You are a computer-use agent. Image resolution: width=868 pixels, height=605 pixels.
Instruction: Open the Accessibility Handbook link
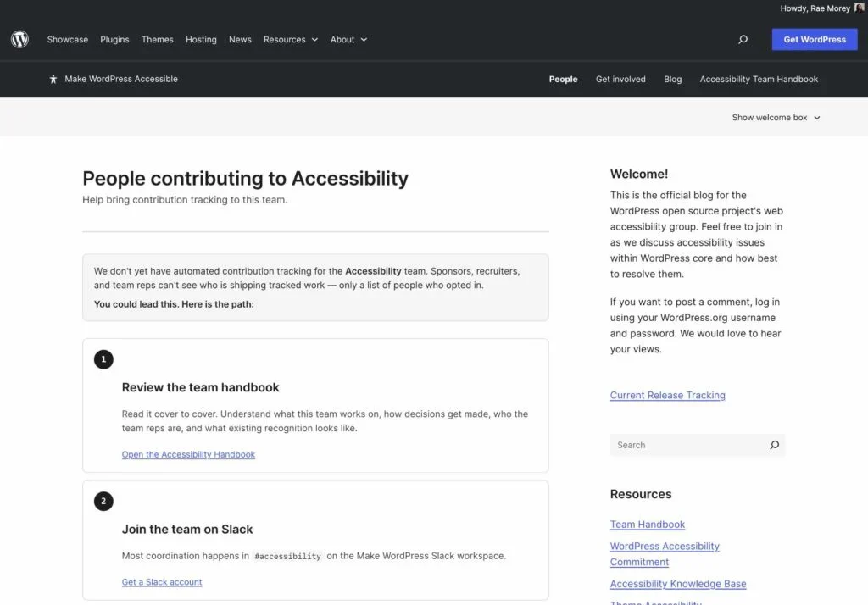point(188,454)
